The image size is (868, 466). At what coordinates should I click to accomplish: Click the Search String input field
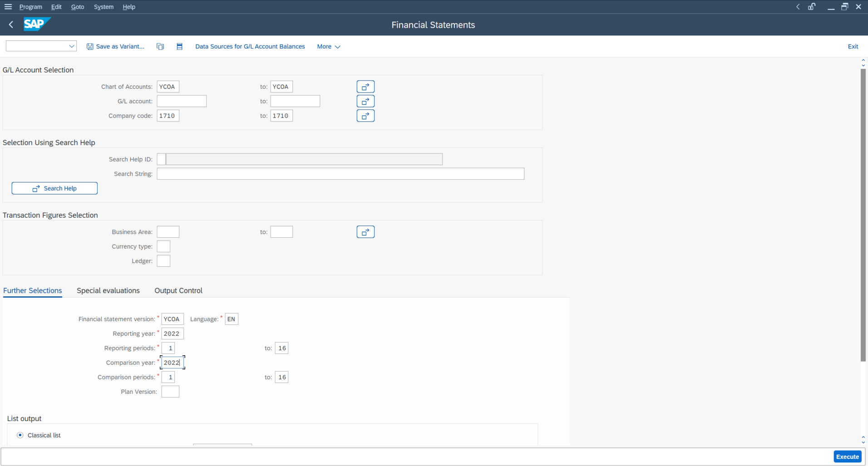click(340, 173)
